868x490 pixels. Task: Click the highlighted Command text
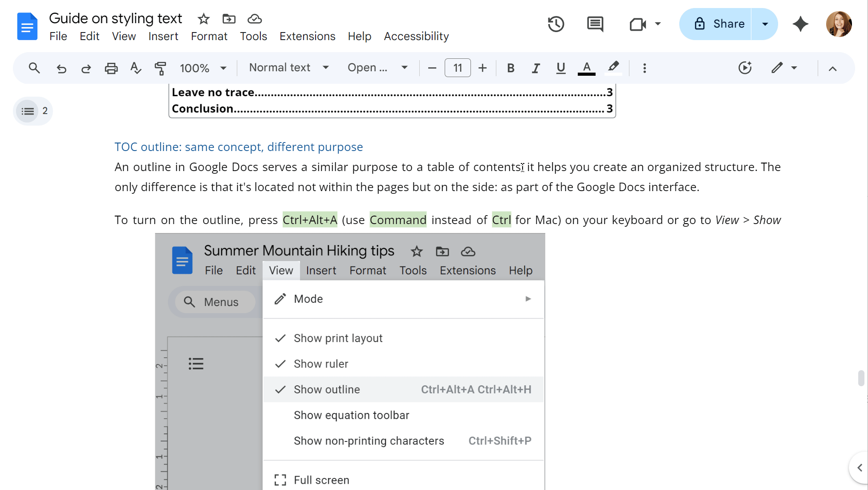coord(398,220)
